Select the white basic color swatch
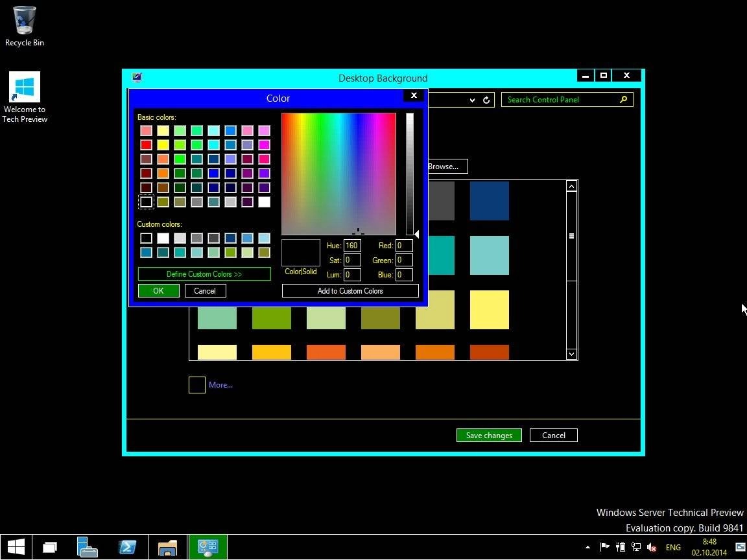The width and height of the screenshot is (747, 560). pyautogui.click(x=264, y=202)
